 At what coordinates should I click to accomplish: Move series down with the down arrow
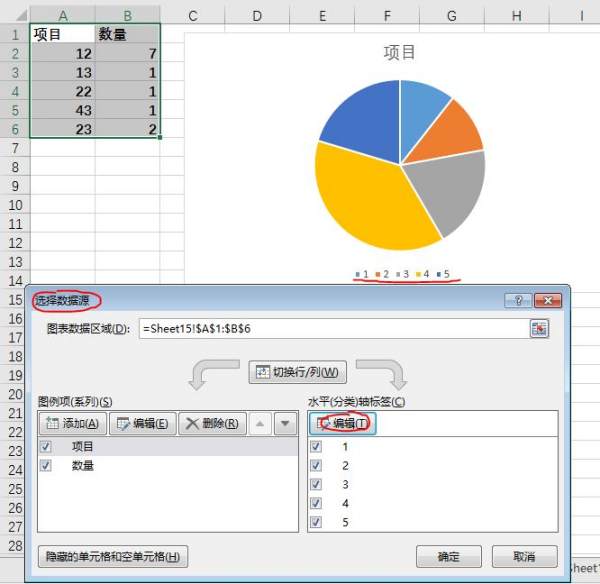[x=285, y=424]
